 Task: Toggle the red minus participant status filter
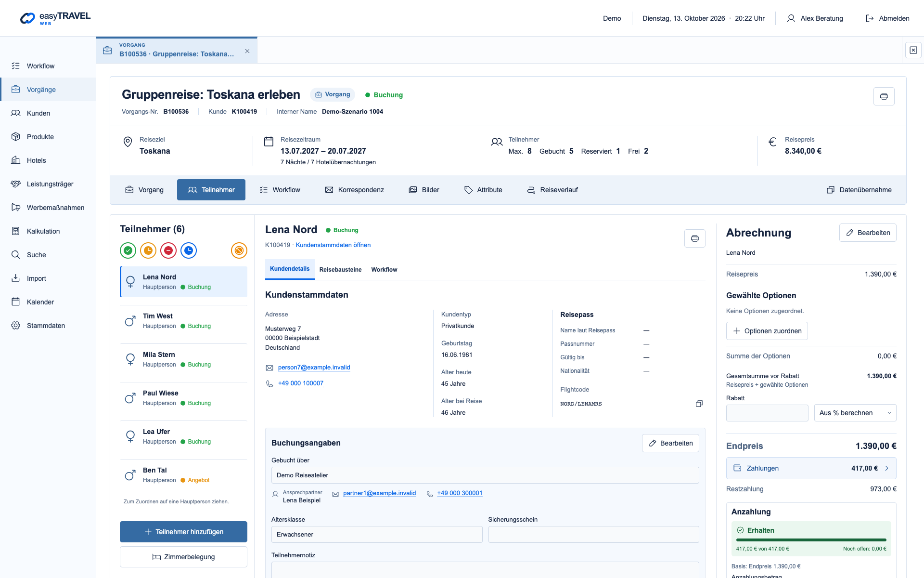(168, 250)
